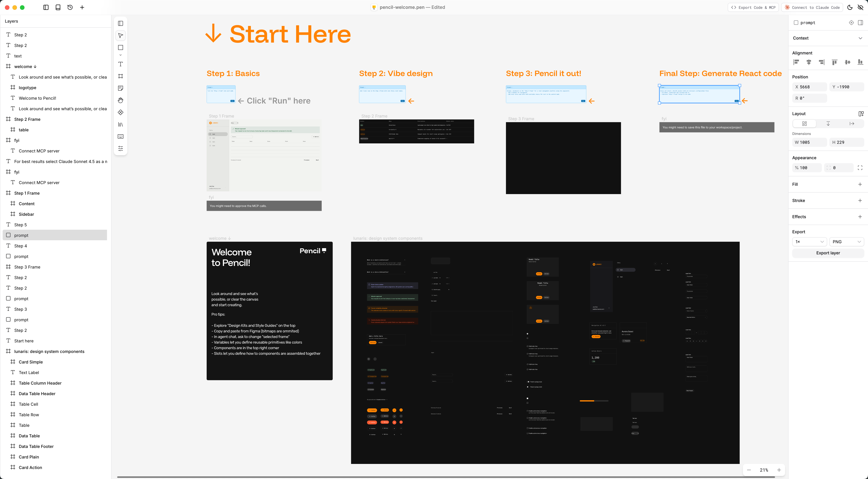868x479 pixels.
Task: Open the Library books icon
Action: 120,124
